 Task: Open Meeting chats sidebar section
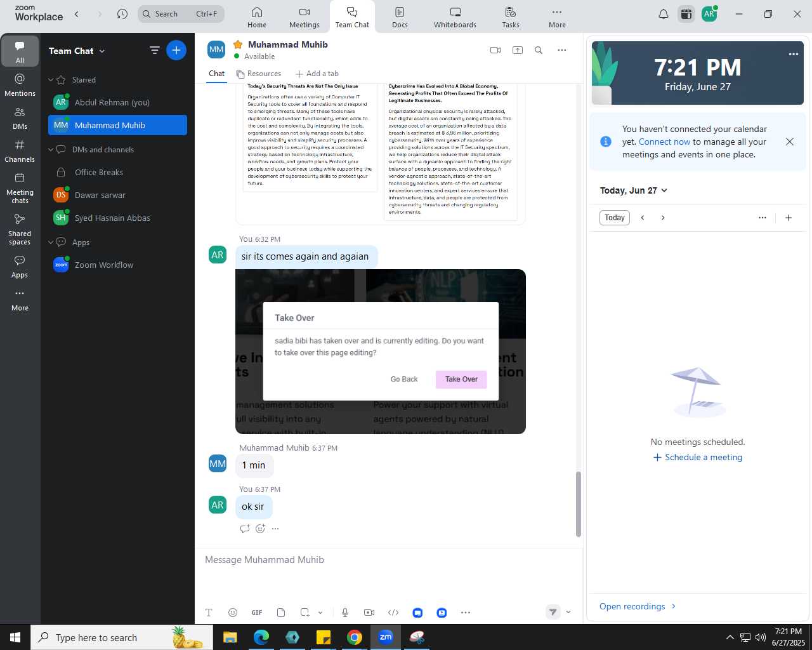20,187
